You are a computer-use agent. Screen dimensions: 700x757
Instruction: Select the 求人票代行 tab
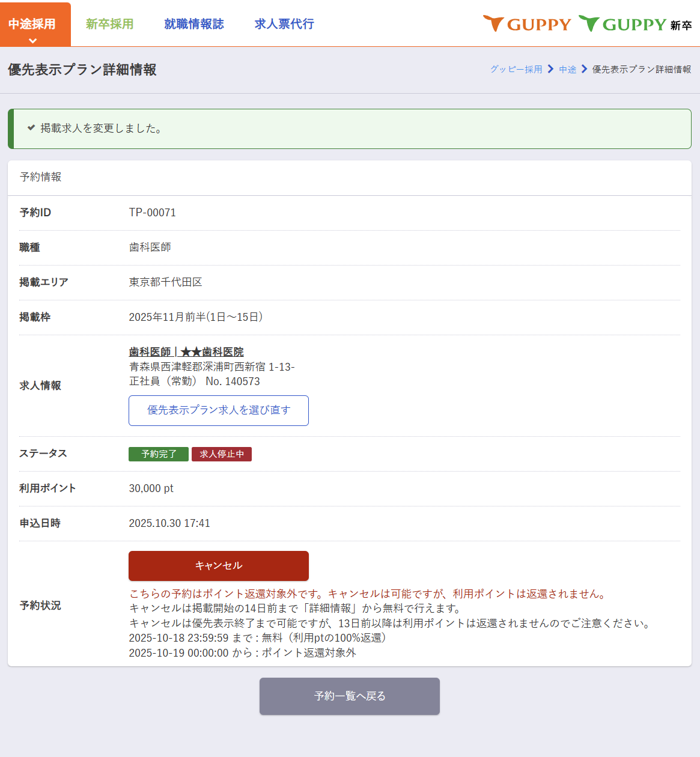click(x=284, y=24)
